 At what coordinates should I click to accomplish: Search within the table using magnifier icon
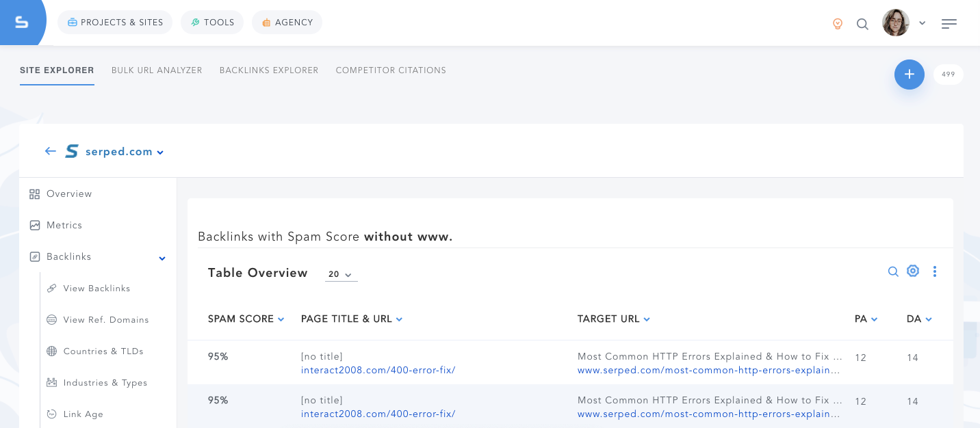[893, 271]
